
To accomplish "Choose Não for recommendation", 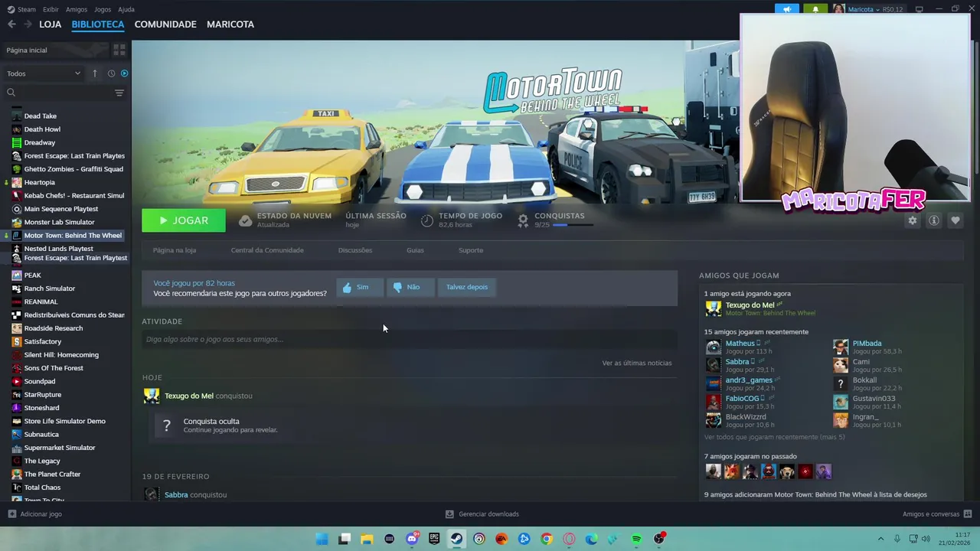I will tap(410, 287).
